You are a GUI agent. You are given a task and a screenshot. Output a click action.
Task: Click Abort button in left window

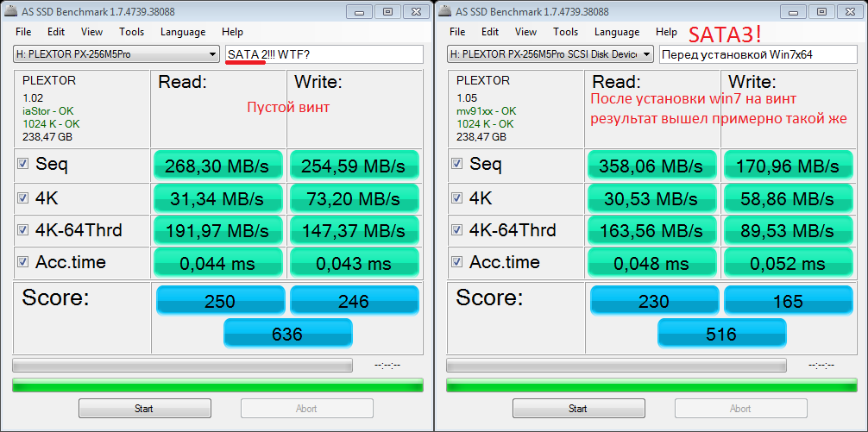tap(306, 408)
